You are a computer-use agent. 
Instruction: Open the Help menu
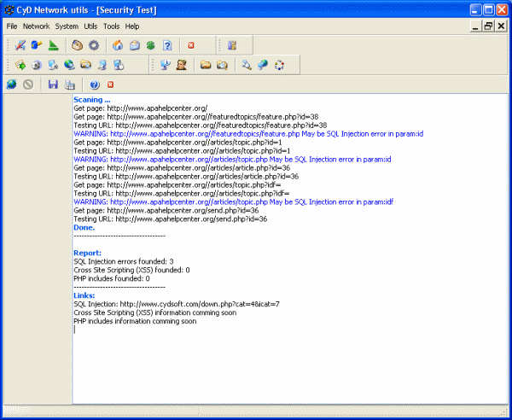point(132,26)
